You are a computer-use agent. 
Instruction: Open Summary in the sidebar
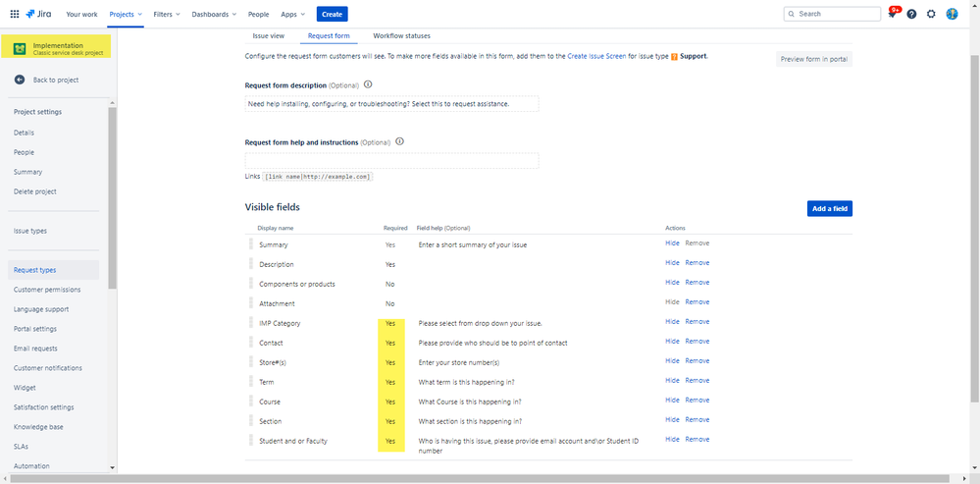[28, 172]
